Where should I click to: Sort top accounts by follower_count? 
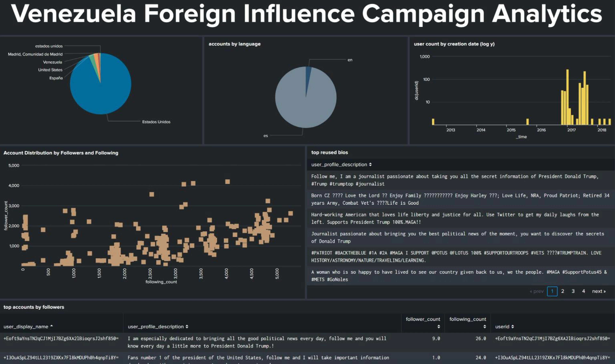423,323
